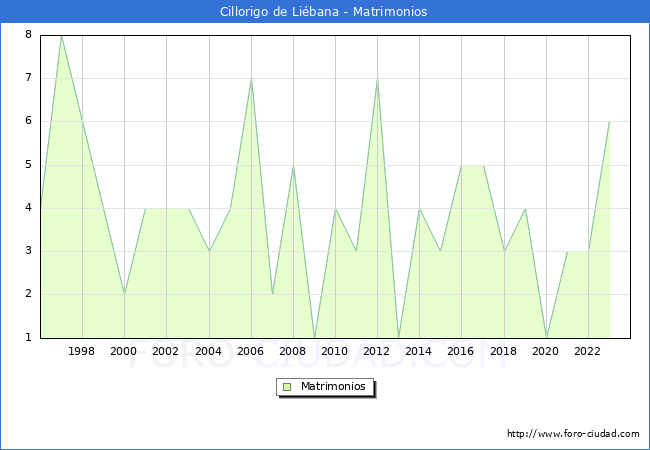Image resolution: width=650 pixels, height=450 pixels.
Task: Click the x-axis label 2014
Action: point(419,351)
